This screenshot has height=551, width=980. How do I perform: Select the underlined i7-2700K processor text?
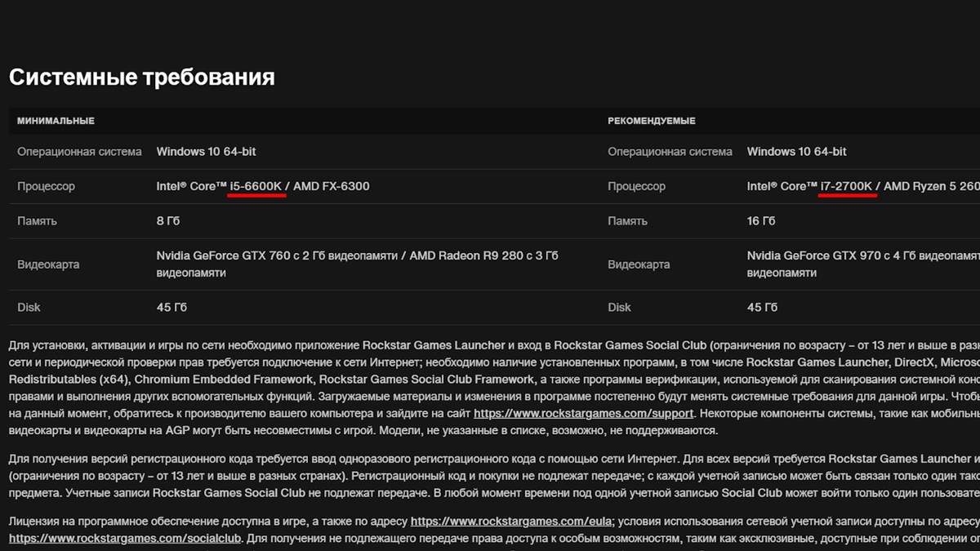(848, 185)
